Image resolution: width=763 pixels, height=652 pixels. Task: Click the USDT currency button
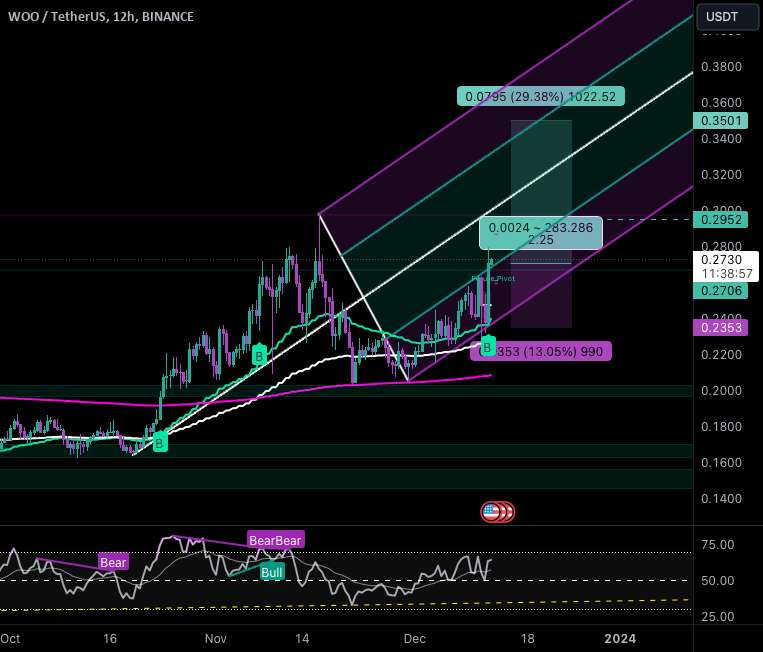click(726, 17)
